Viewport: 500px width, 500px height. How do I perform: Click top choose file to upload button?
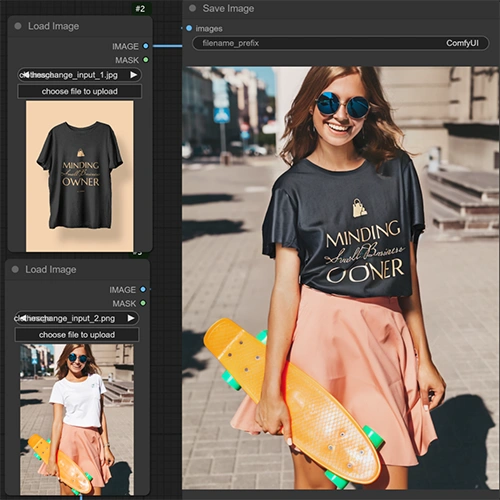pos(79,91)
